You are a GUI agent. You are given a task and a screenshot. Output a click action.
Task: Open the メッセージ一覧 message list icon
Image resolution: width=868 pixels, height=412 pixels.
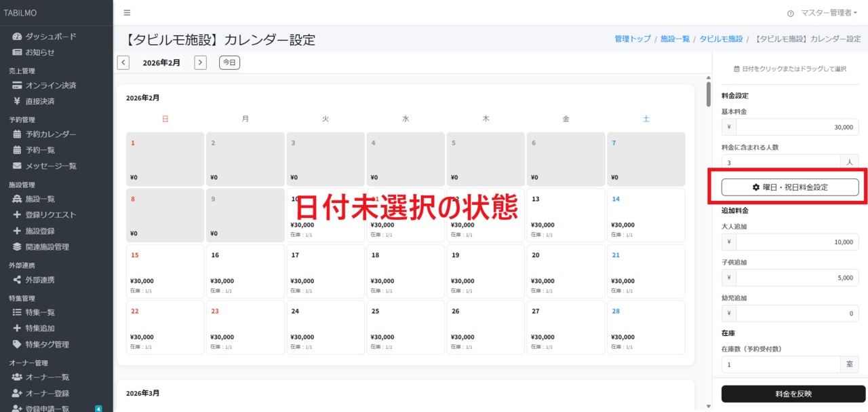click(x=16, y=166)
